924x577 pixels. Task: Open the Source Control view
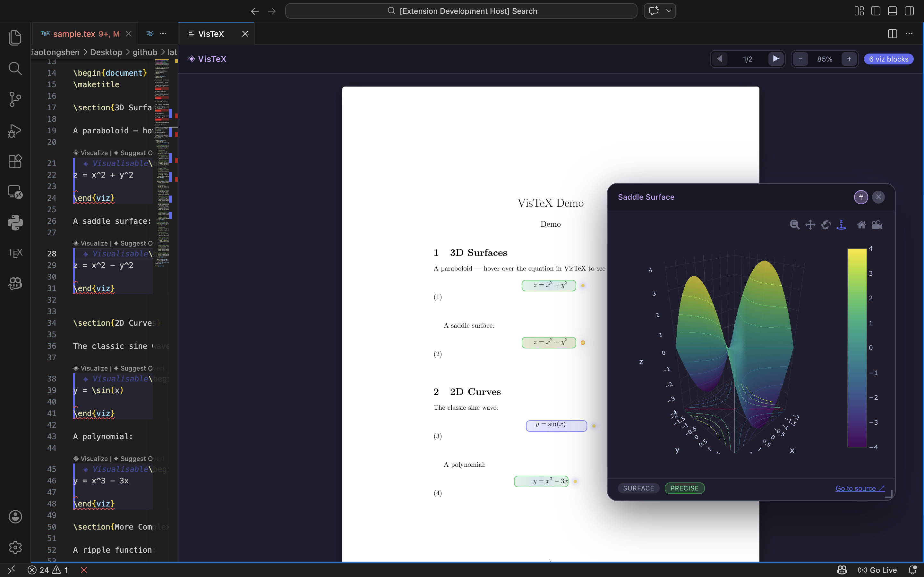(x=15, y=99)
